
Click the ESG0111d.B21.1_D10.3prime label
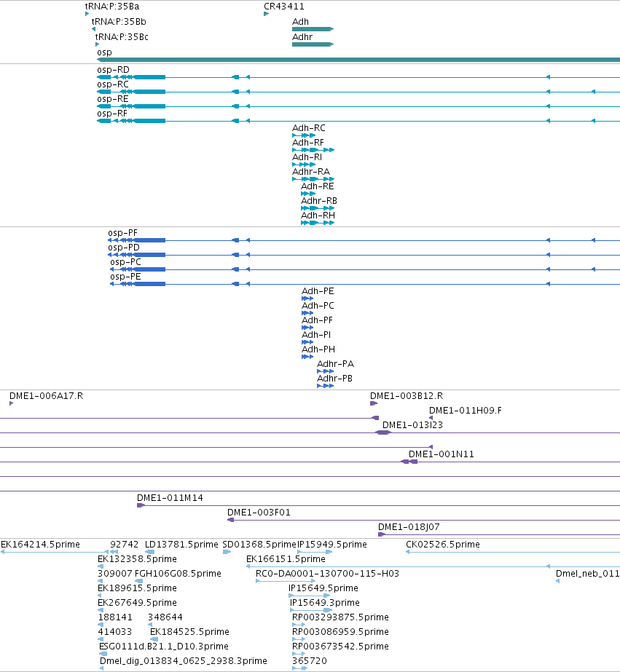[164, 647]
